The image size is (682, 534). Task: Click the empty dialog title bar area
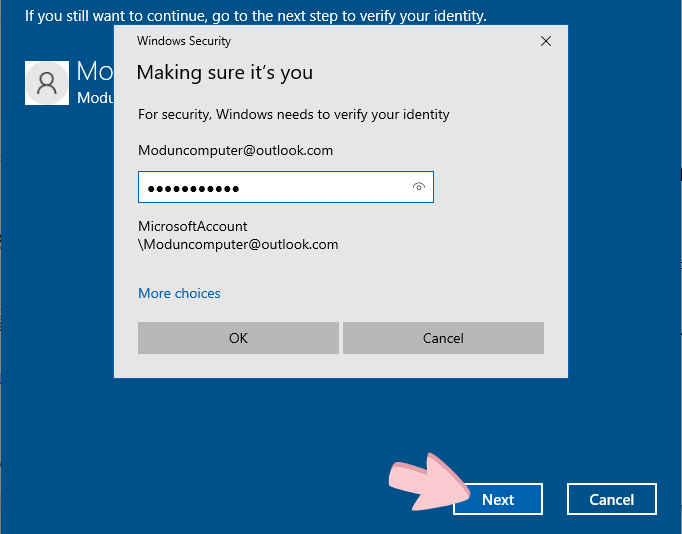380,41
